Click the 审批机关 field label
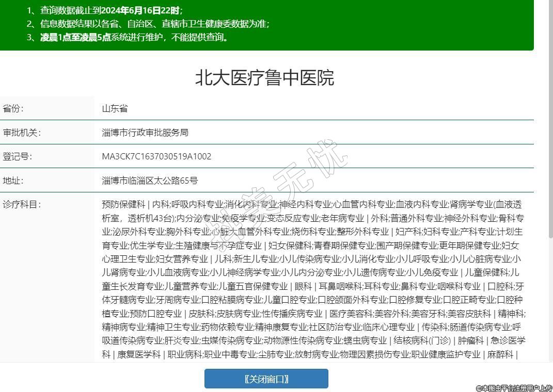 pyautogui.click(x=22, y=133)
